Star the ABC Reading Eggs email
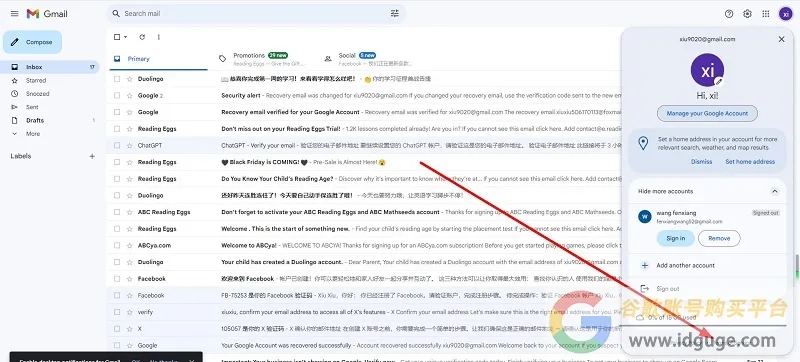This screenshot has width=800, height=362. click(130, 212)
